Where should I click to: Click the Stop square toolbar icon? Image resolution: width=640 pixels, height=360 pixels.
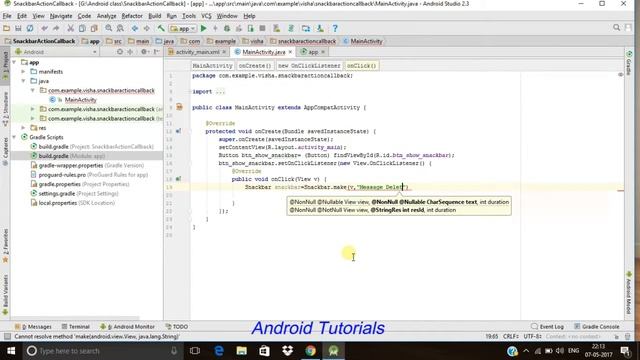pyautogui.click(x=262, y=28)
